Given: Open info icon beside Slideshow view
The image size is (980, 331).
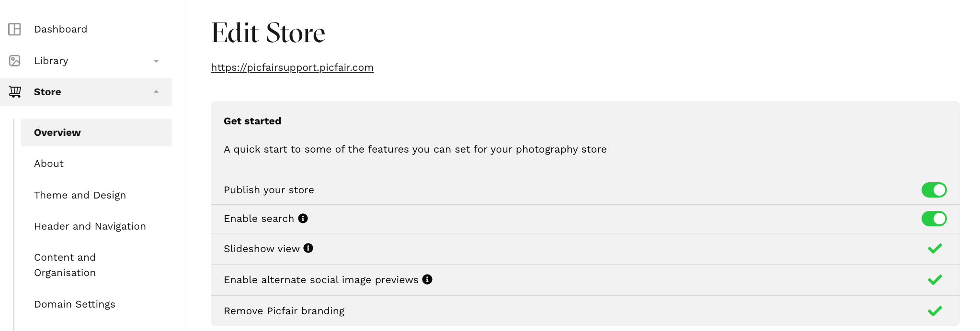Looking at the screenshot, I should [308, 248].
